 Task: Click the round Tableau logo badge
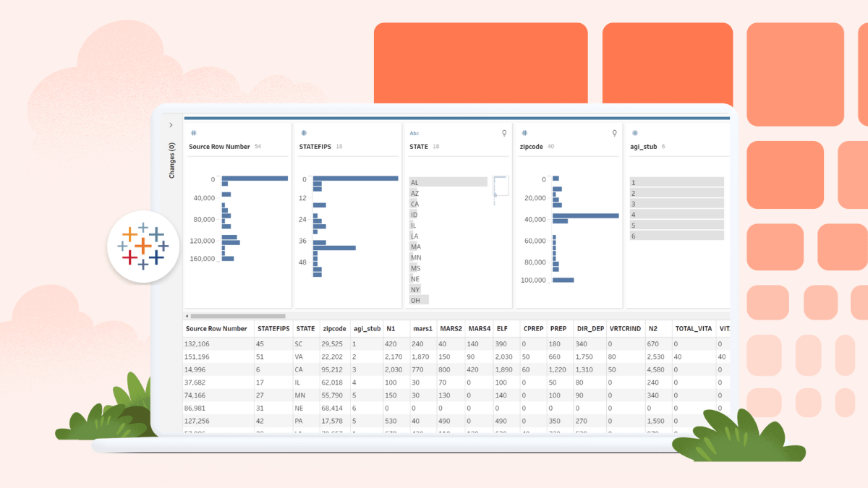[x=142, y=246]
